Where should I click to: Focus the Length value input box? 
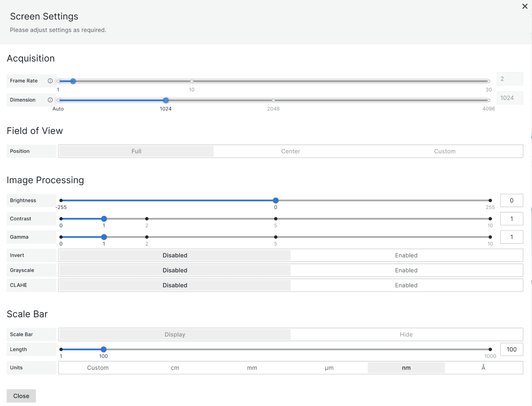(511, 349)
